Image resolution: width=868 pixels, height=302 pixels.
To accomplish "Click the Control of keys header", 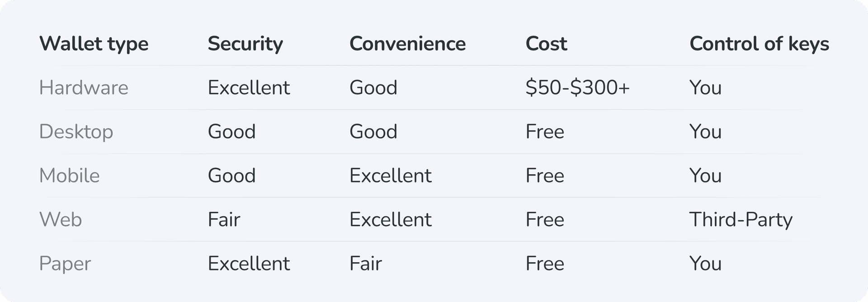I will click(x=759, y=44).
